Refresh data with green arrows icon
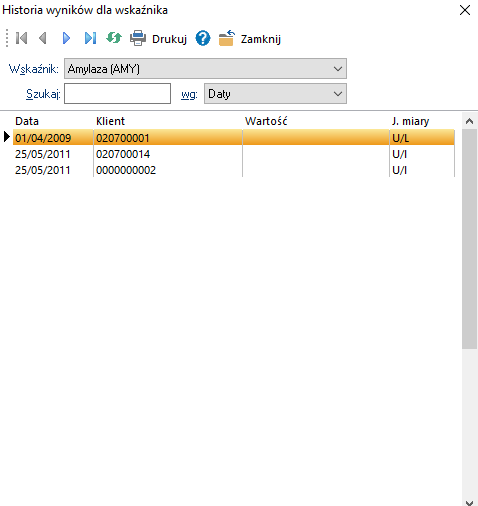 coord(114,38)
